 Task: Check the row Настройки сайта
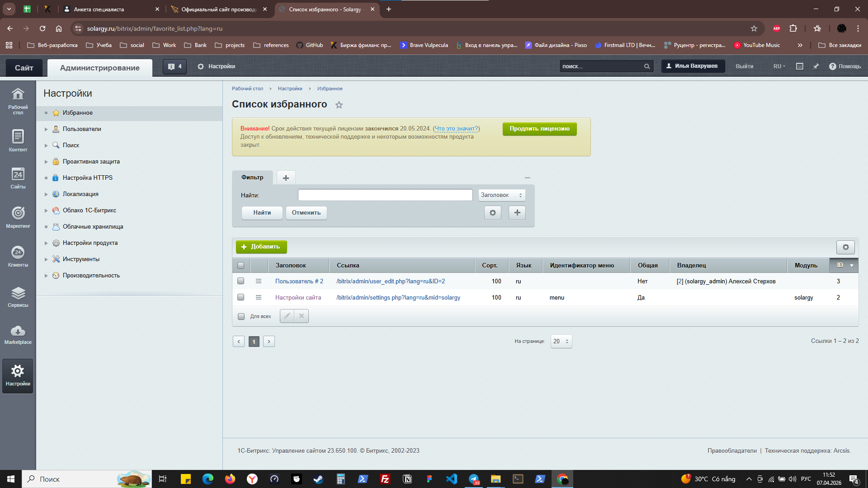[x=241, y=297]
